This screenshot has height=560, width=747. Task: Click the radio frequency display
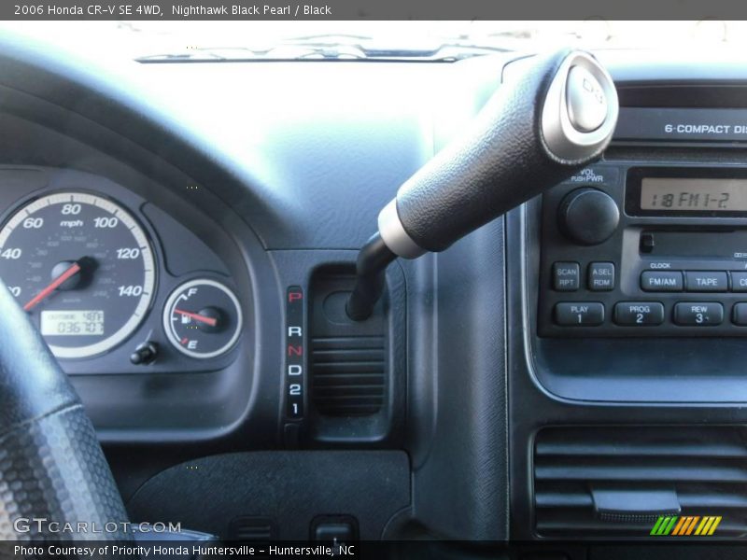693,194
